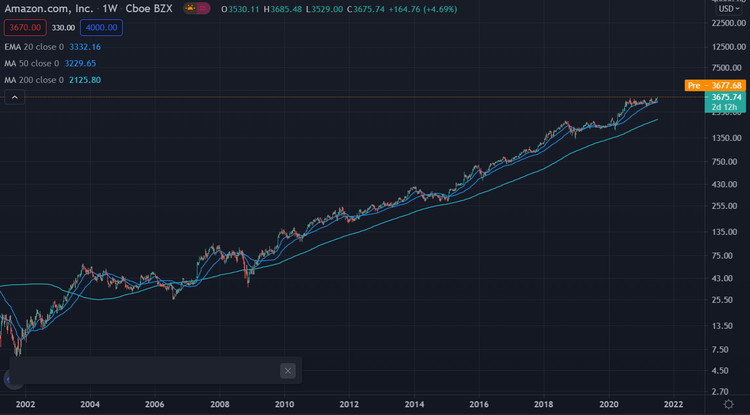Click the 7500.00 price axis label
This screenshot has width=750, height=415.
point(728,68)
